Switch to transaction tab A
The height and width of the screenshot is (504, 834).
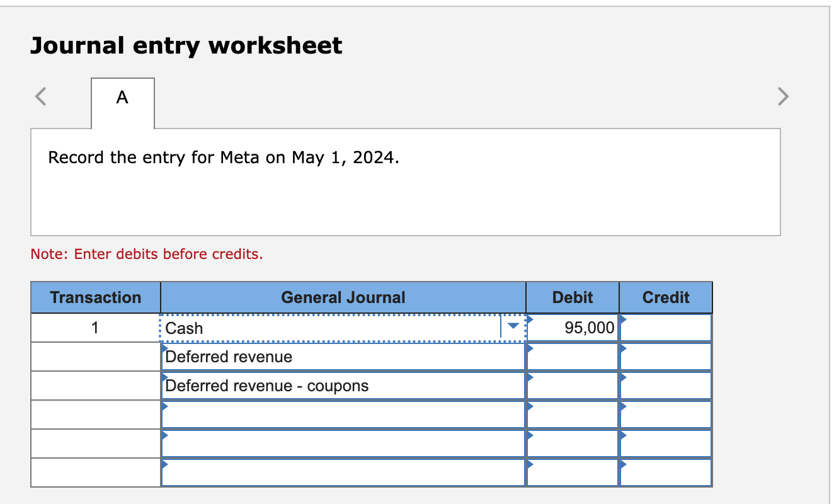click(x=123, y=98)
